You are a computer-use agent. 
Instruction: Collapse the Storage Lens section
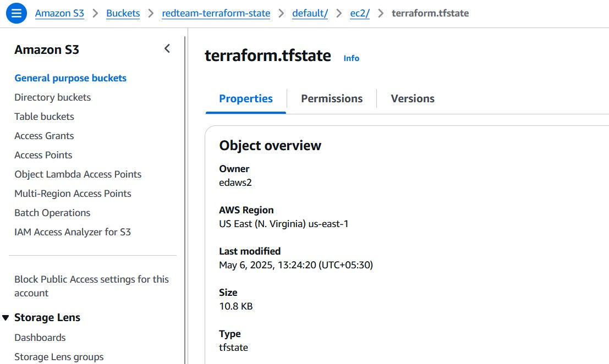(x=6, y=317)
